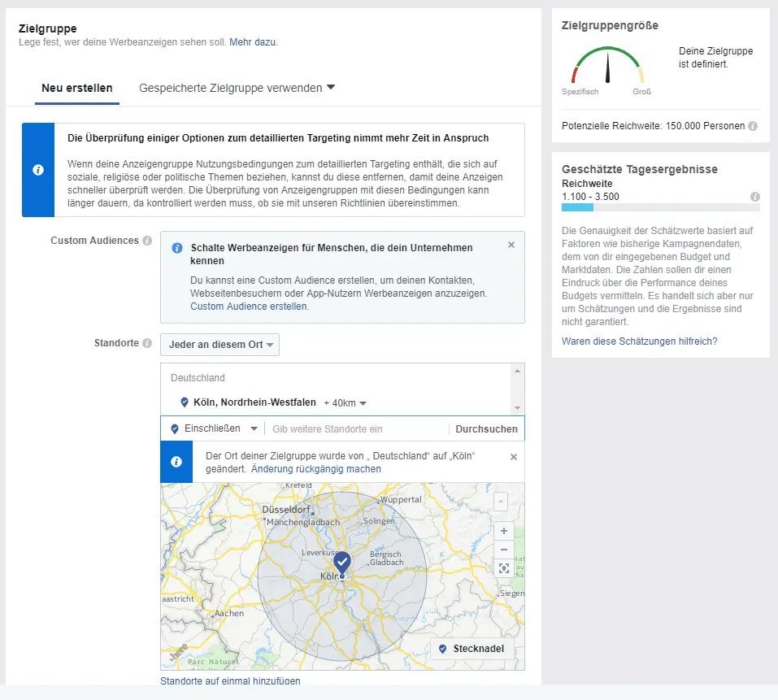The height and width of the screenshot is (700, 778).
Task: Click the Reichweite estimate progress bar
Action: coord(660,207)
